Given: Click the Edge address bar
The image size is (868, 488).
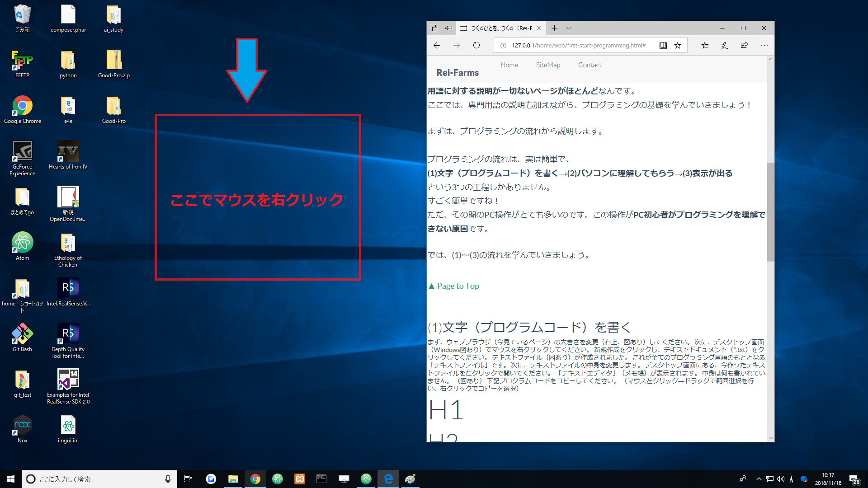Looking at the screenshot, I should (x=579, y=45).
